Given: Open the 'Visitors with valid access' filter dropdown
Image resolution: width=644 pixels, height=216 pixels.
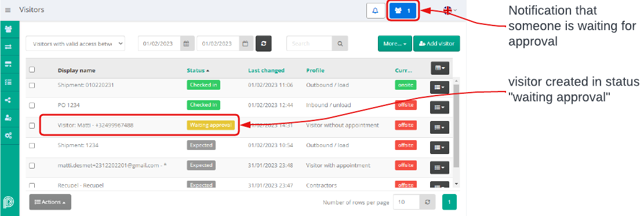Looking at the screenshot, I should point(75,43).
